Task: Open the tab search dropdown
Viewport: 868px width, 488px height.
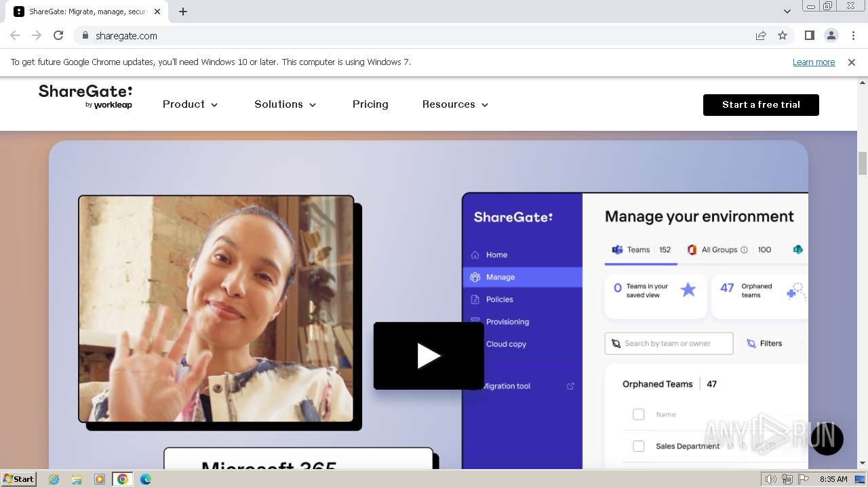Action: point(787,12)
